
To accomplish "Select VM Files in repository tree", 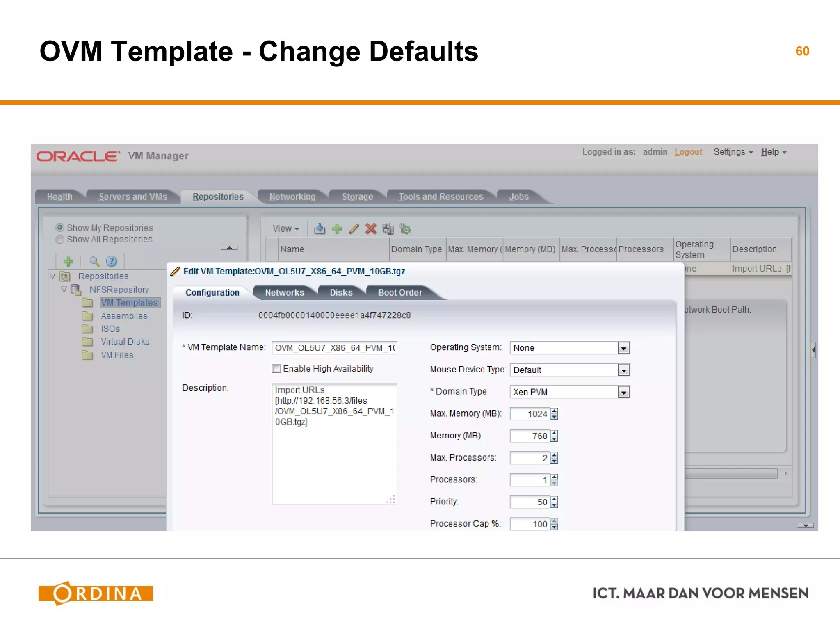I will pyautogui.click(x=117, y=355).
